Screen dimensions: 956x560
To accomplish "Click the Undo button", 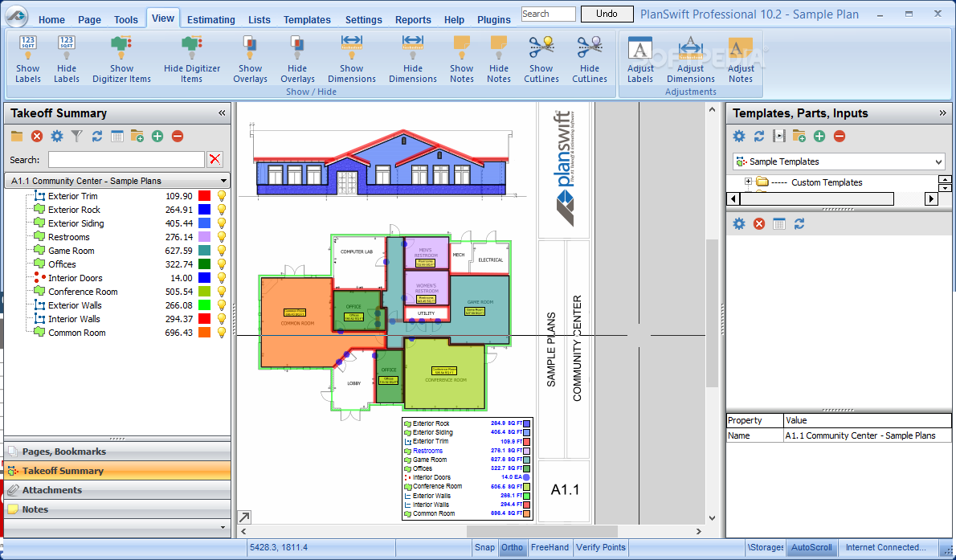I will [607, 14].
